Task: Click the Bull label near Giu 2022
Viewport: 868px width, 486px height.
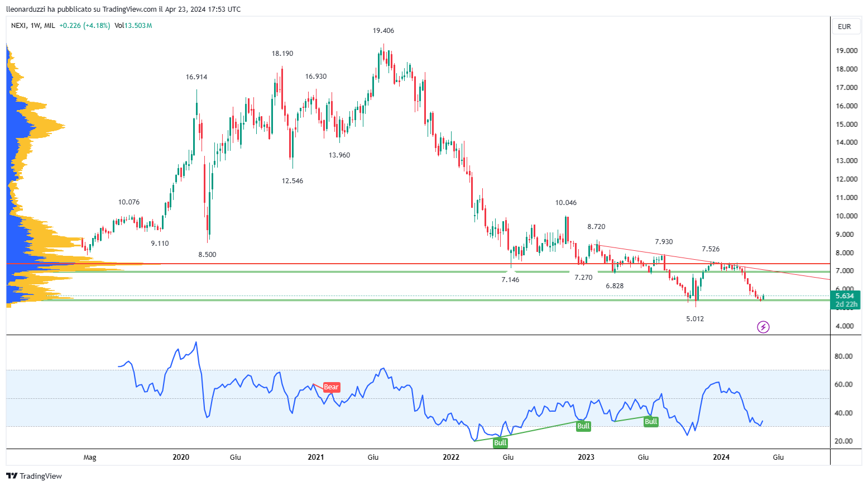Action: [x=500, y=443]
